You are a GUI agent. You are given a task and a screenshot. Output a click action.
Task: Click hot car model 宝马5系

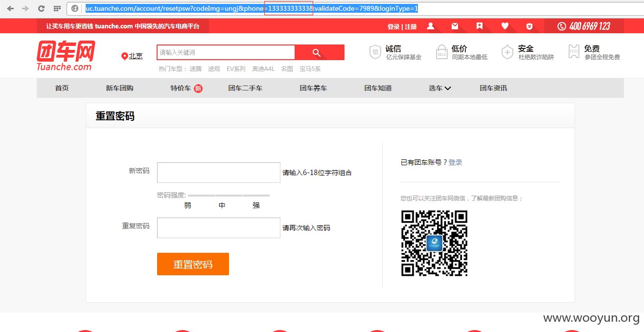pos(310,69)
